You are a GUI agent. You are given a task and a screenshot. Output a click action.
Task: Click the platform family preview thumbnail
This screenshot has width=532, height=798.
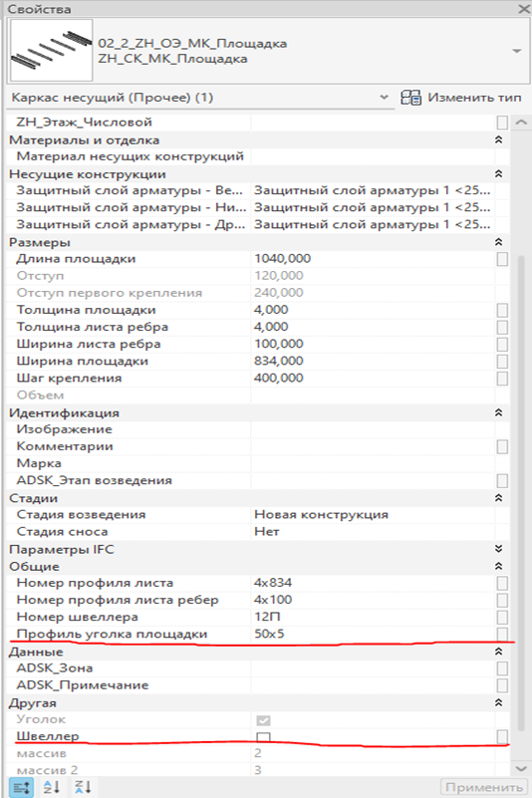52,51
